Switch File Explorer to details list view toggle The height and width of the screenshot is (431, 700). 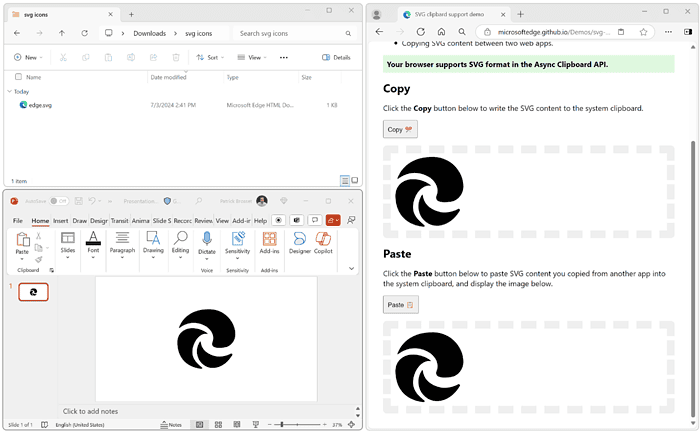pyautogui.click(x=345, y=180)
